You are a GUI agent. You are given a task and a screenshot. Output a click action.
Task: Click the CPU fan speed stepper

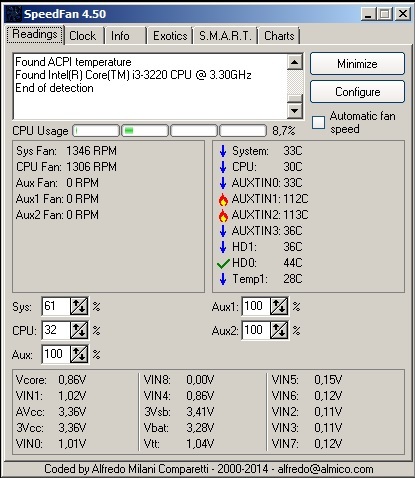pos(79,330)
